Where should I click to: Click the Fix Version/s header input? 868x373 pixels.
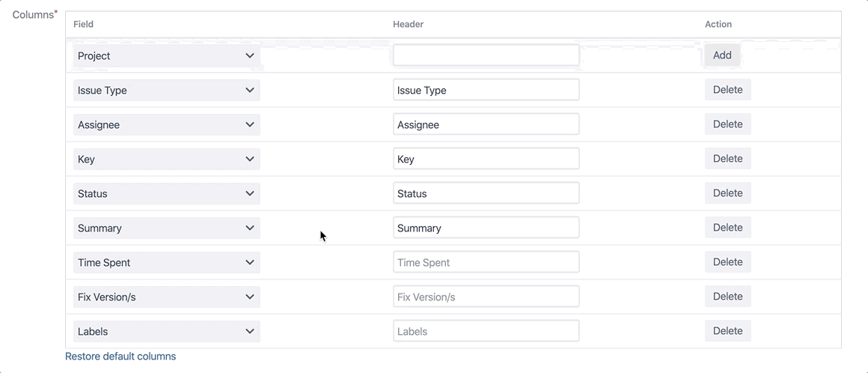pos(486,297)
